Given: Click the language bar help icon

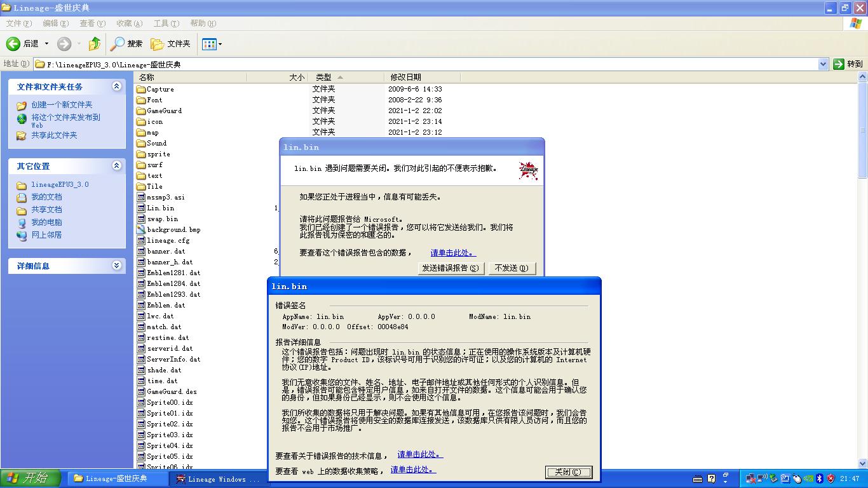Looking at the screenshot, I should tap(712, 478).
